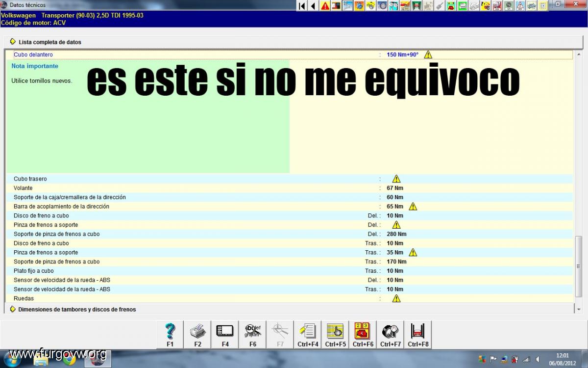
Task: Click the Utilice tornillos nuevos note text
Action: (x=42, y=80)
